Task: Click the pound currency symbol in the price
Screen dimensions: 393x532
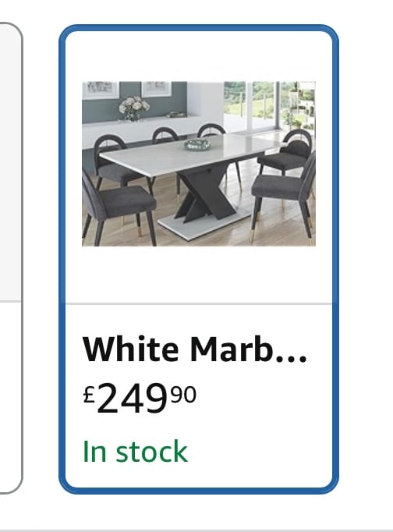Action: (89, 395)
